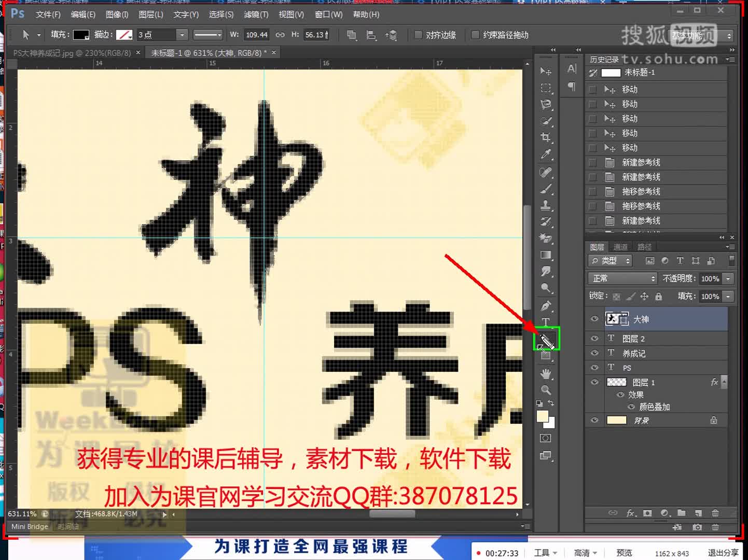Toggle layer filtering switch
The height and width of the screenshot is (560, 748).
pos(731,260)
